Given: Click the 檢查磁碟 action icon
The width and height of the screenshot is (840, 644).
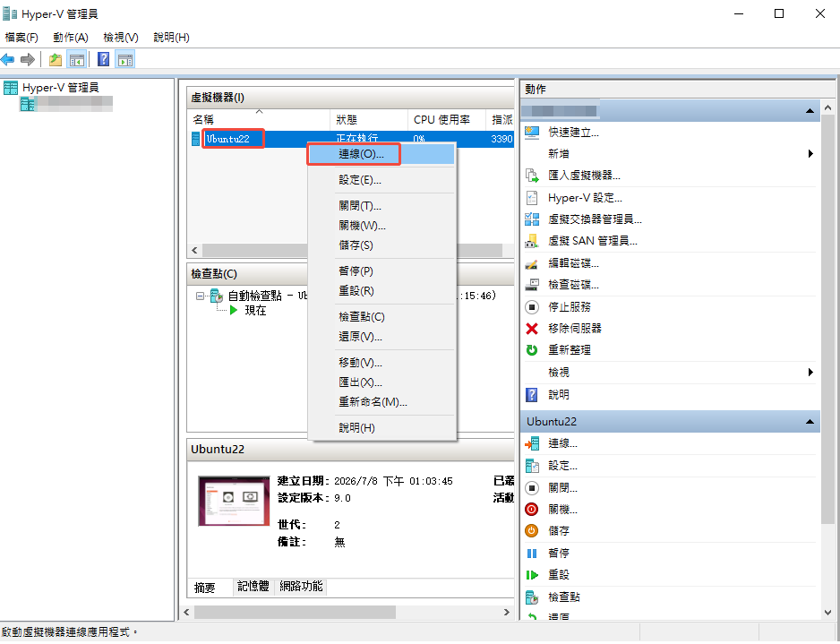Looking at the screenshot, I should point(531,285).
